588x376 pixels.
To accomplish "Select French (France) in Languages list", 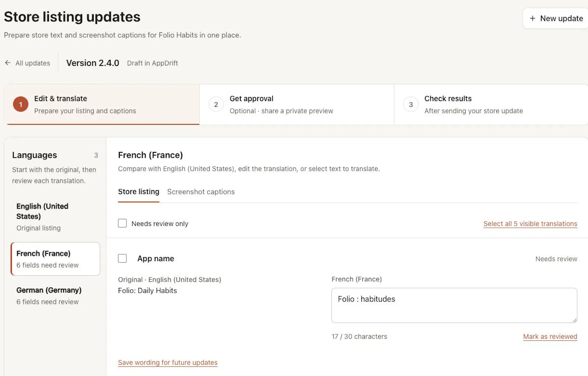I will click(x=55, y=259).
